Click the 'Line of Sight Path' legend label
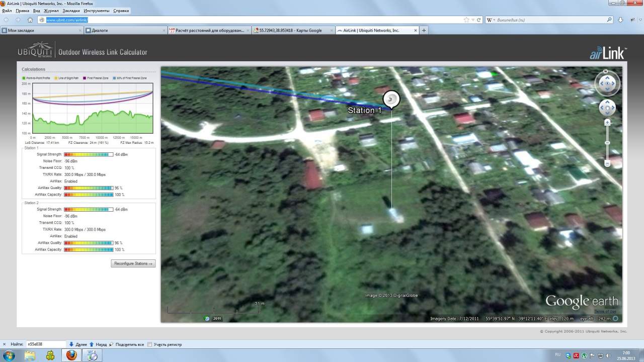The image size is (644, 362). 68,78
